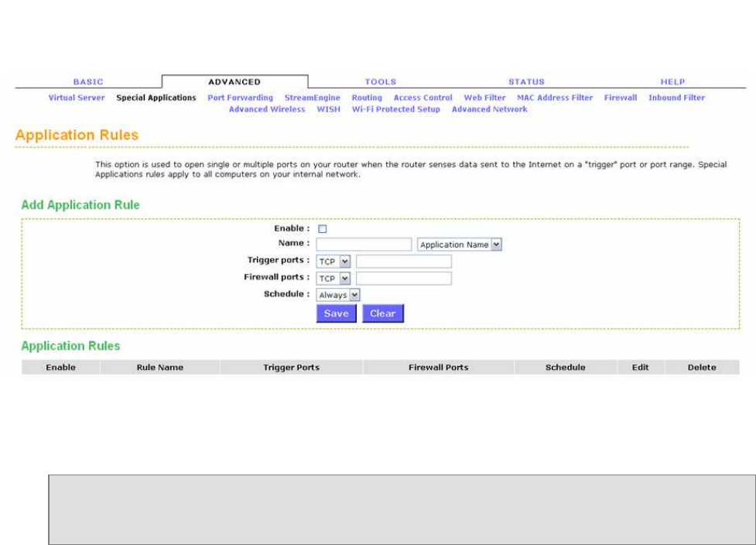The height and width of the screenshot is (545, 756).
Task: Open the Virtual Server page
Action: pos(77,98)
